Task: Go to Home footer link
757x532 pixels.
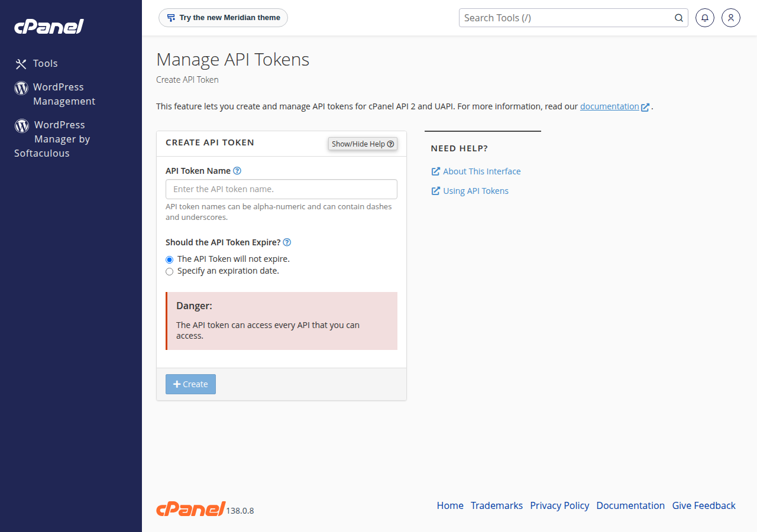Action: (450, 505)
